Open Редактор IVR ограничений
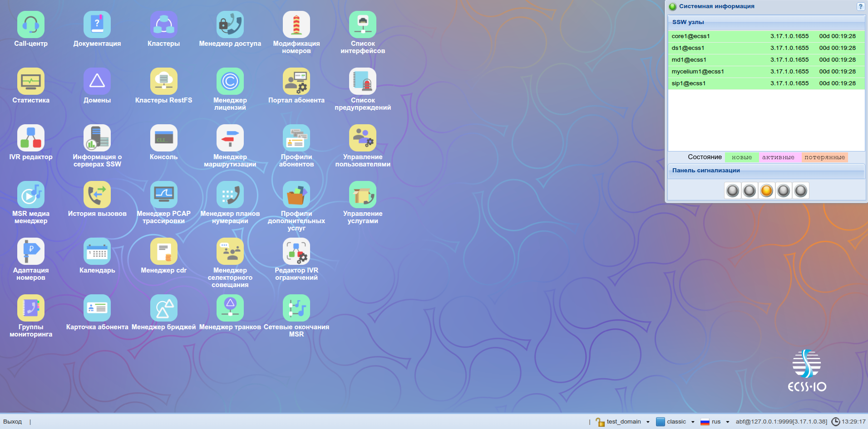 [x=296, y=251]
